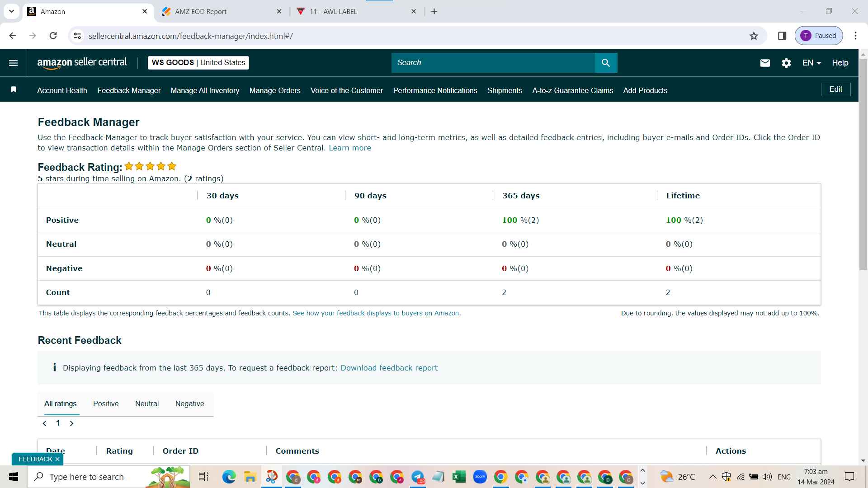Click the weather 26°C widget
868x488 pixels.
coord(677,477)
